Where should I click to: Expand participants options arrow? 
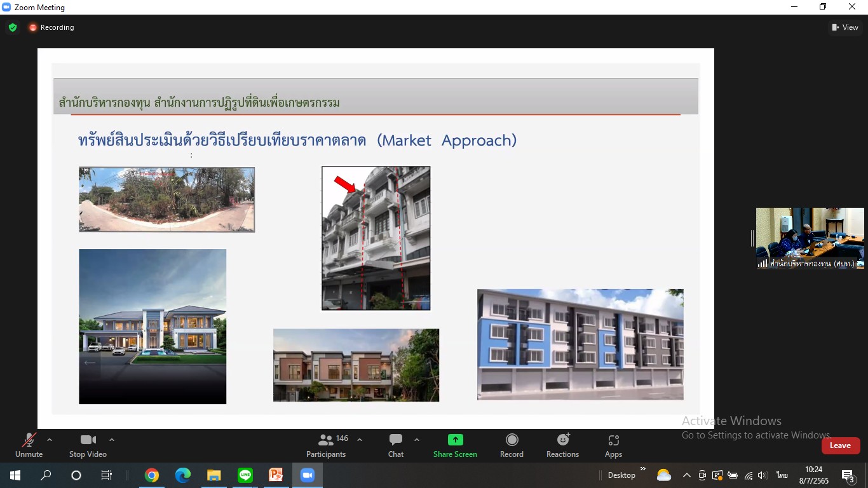coord(360,440)
